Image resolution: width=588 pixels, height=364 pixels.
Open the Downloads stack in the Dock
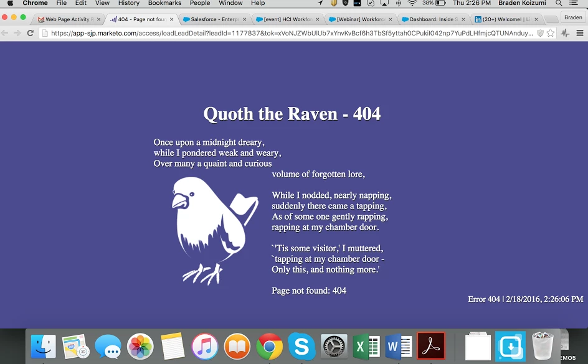point(510,347)
